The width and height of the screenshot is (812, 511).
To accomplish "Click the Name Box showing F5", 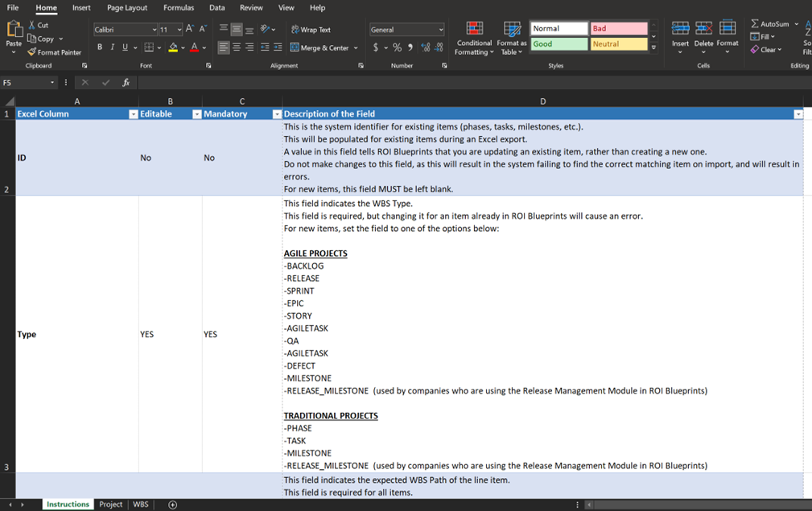I will [x=24, y=83].
